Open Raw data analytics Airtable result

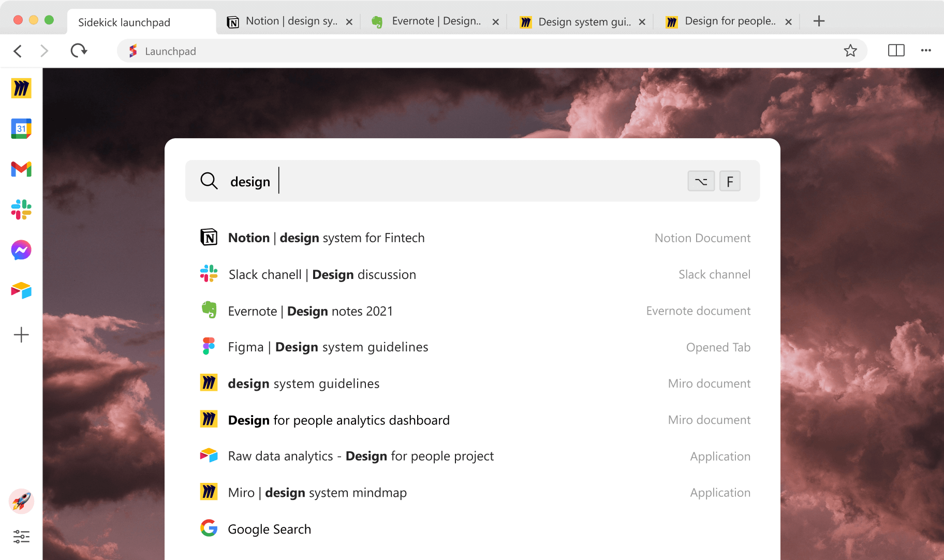(475, 456)
